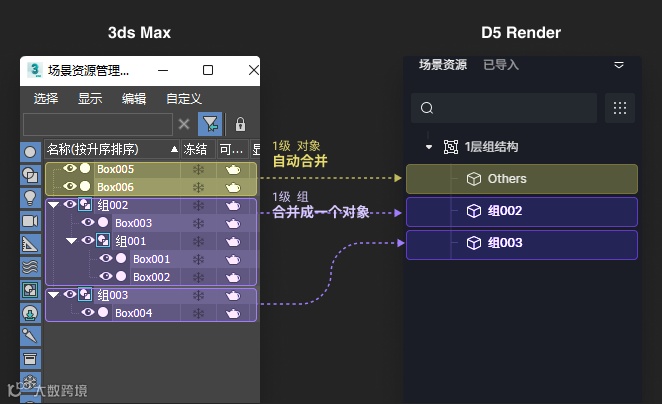Image resolution: width=662 pixels, height=404 pixels.
Task: Open the 自定义 menu
Action: tap(184, 99)
